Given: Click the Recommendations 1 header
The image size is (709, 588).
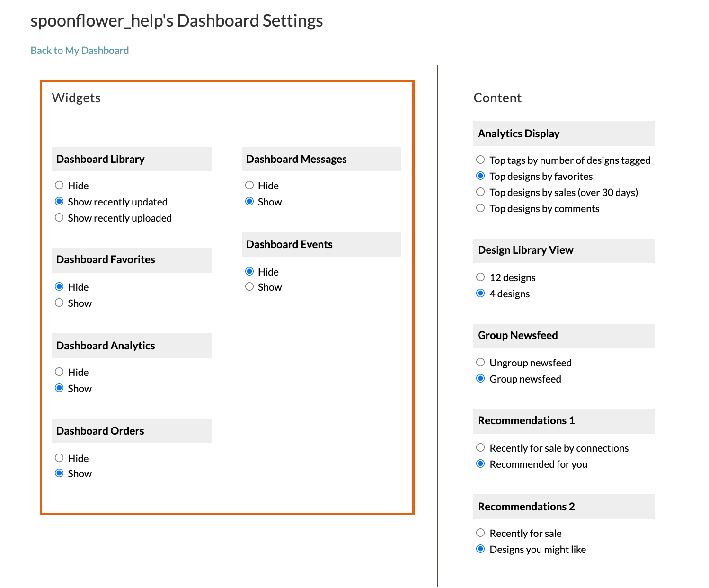Looking at the screenshot, I should (564, 421).
